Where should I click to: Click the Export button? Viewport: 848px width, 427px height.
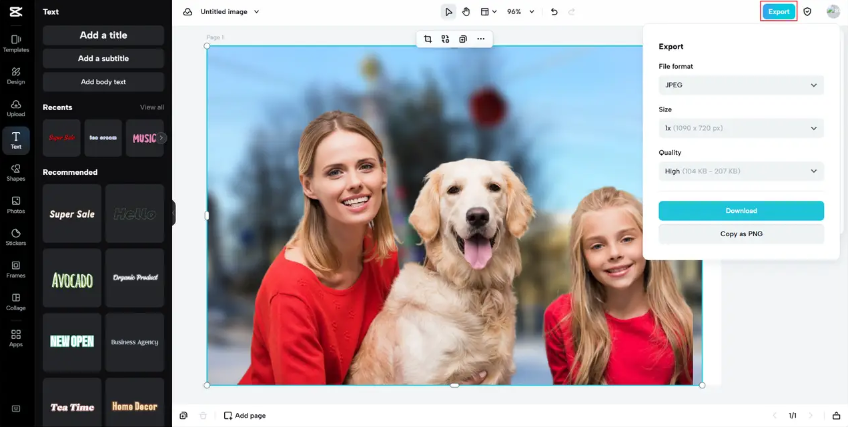pos(779,11)
